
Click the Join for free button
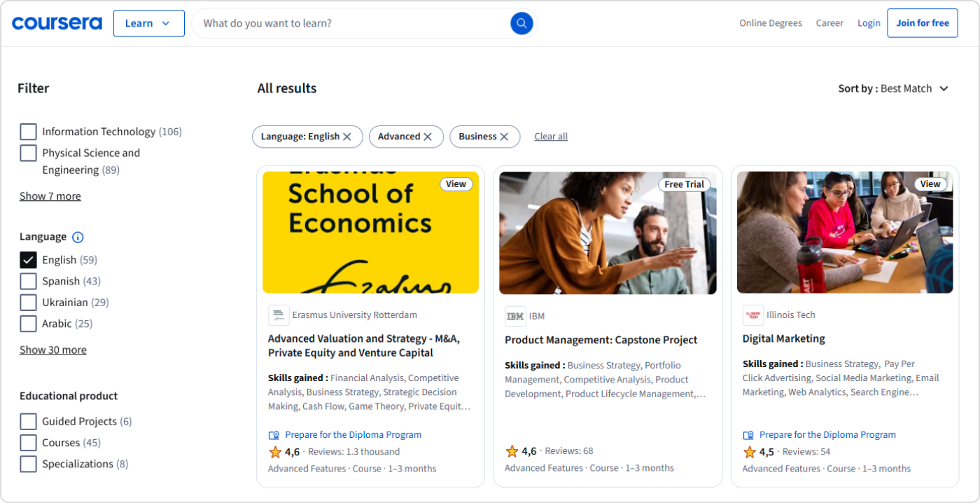coord(922,22)
